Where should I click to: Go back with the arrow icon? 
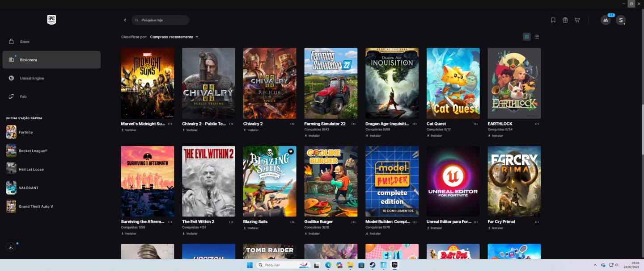(x=125, y=20)
